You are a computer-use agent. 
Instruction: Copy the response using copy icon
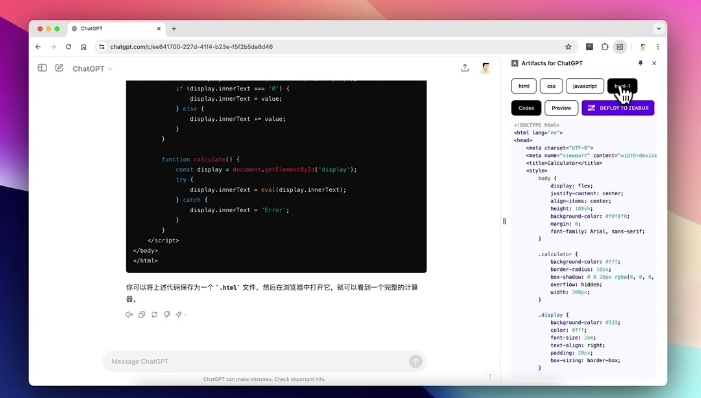pos(142,314)
